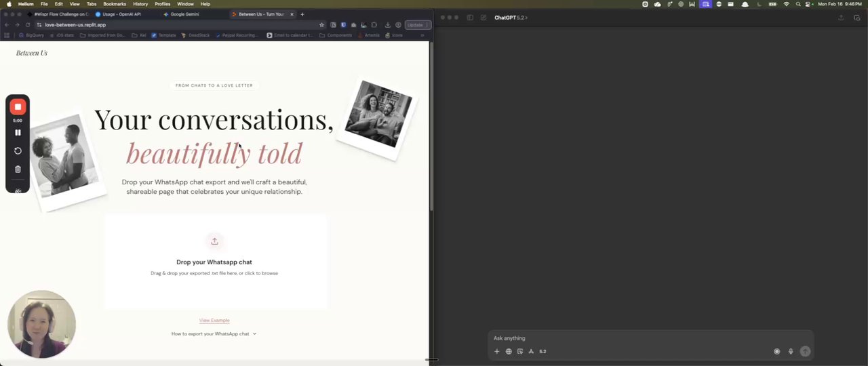Open the Bookmarks menu
Image resolution: width=868 pixels, height=366 pixels.
click(115, 4)
